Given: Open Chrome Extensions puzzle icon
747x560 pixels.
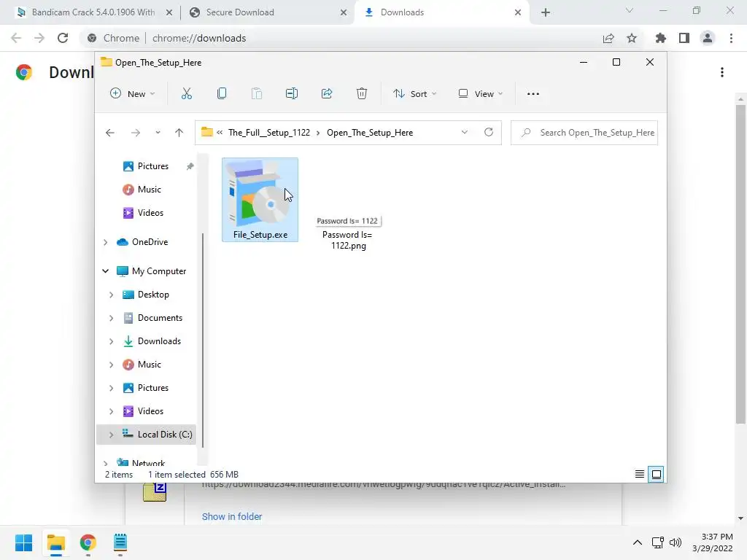Looking at the screenshot, I should click(x=661, y=38).
